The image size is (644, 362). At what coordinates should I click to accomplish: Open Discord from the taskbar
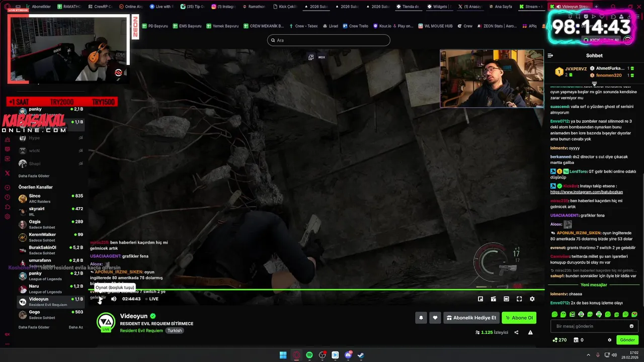tap(348, 355)
